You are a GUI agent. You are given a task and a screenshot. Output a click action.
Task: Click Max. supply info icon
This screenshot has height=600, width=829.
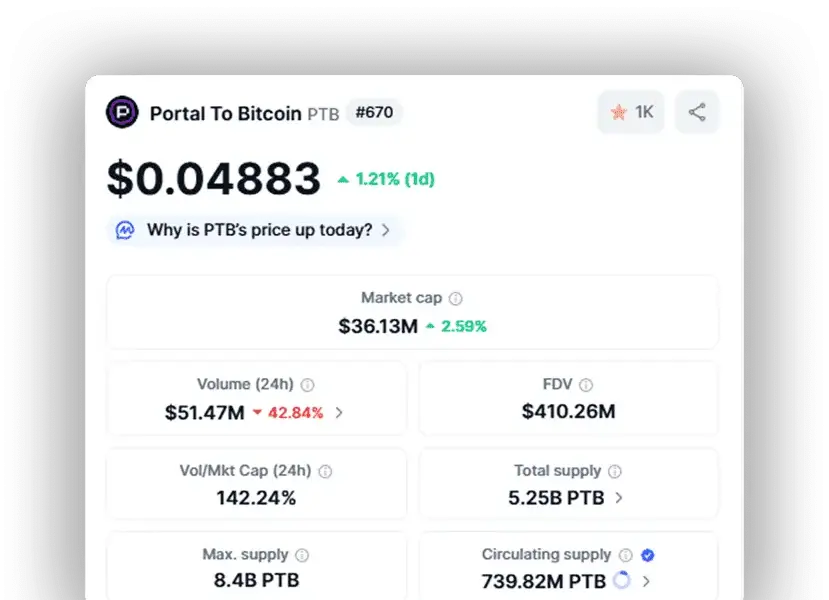[302, 555]
